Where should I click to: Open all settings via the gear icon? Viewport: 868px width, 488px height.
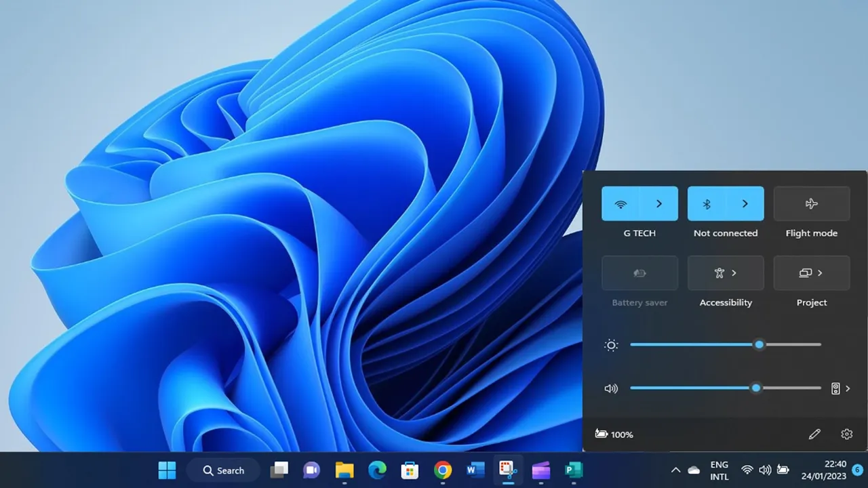[x=846, y=434]
